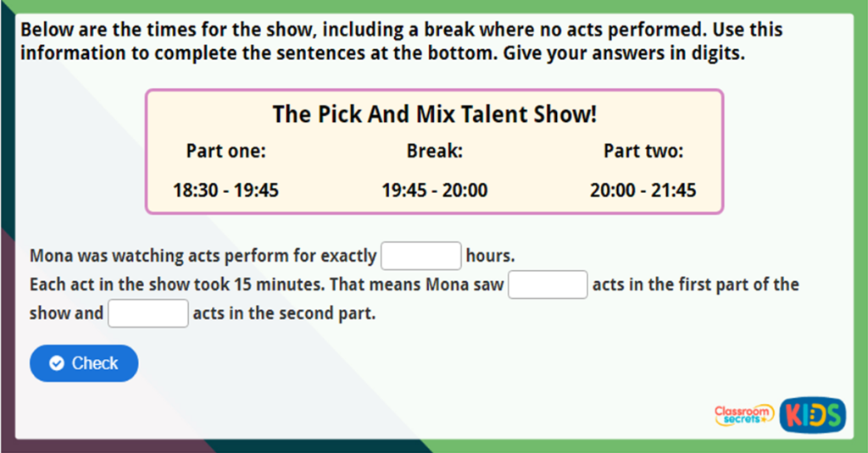Click the checkmark icon in Check button
The width and height of the screenshot is (868, 453).
pos(57,363)
